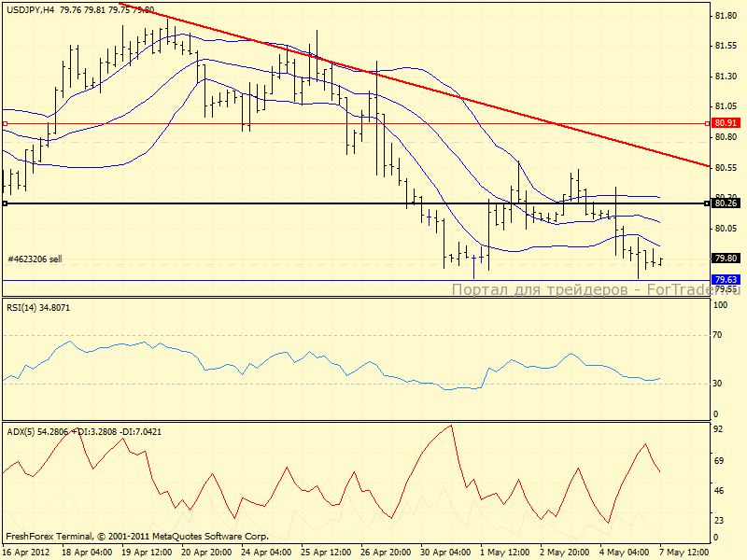The width and height of the screenshot is (747, 560).
Task: Select the left handle of red 80.91 line
Action: pyautogui.click(x=5, y=124)
